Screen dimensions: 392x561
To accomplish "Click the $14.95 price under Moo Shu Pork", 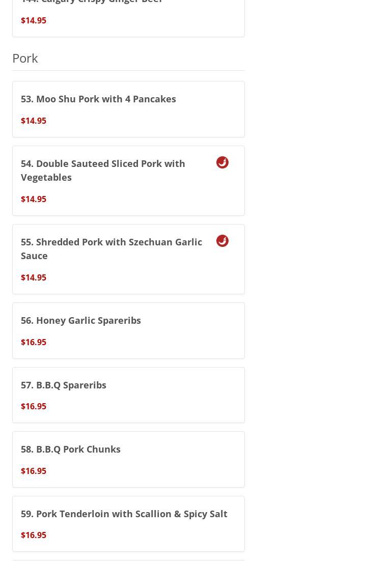I will point(34,121).
